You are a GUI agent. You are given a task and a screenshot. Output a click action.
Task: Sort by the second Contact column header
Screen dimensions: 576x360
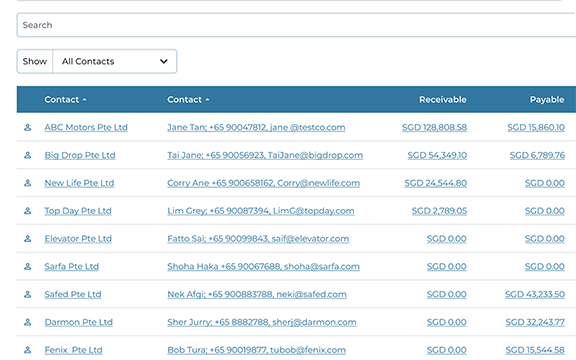(188, 100)
